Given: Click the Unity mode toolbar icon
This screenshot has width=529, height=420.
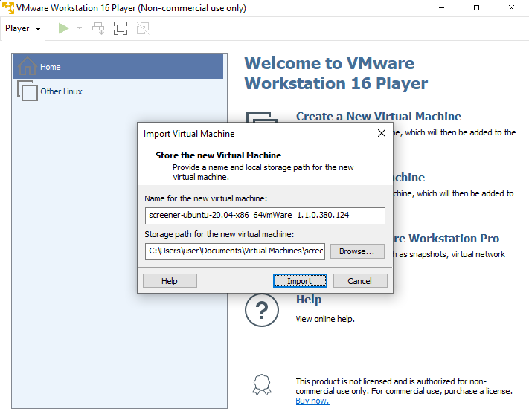Looking at the screenshot, I should (143, 28).
